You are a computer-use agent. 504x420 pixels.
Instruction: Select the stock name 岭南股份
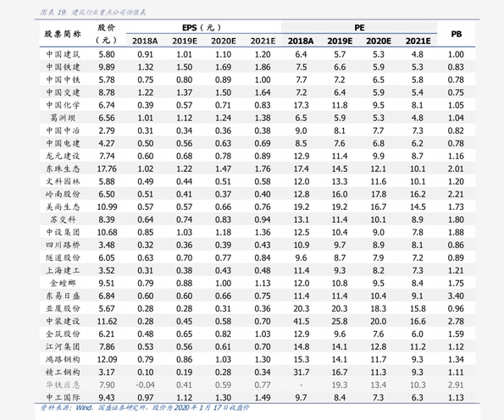63,194
